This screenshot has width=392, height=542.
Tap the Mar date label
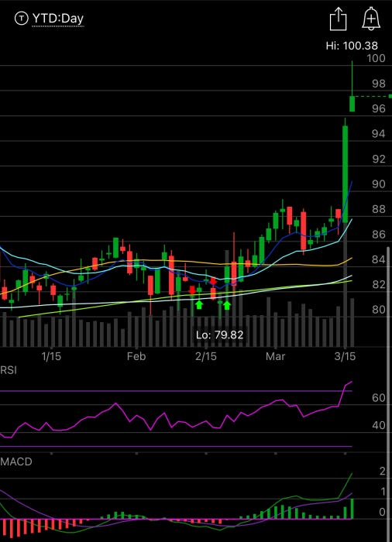(x=275, y=356)
